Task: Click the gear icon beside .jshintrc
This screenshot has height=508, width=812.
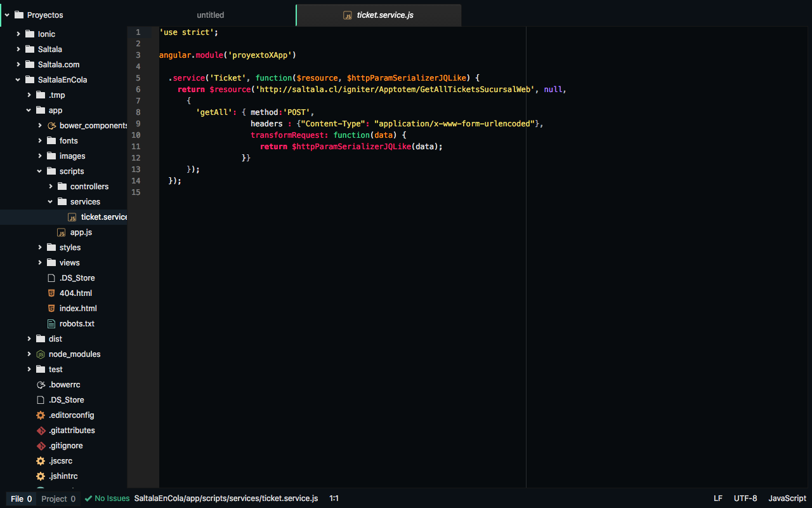Action: point(41,476)
